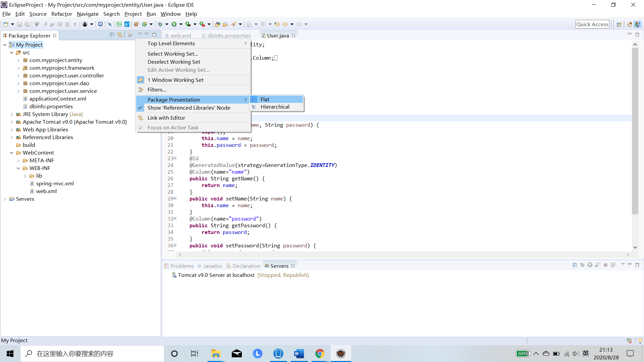This screenshot has height=362, width=644.
Task: Click Link with Editor arrows icon in Package Explorer
Action: [x=120, y=35]
